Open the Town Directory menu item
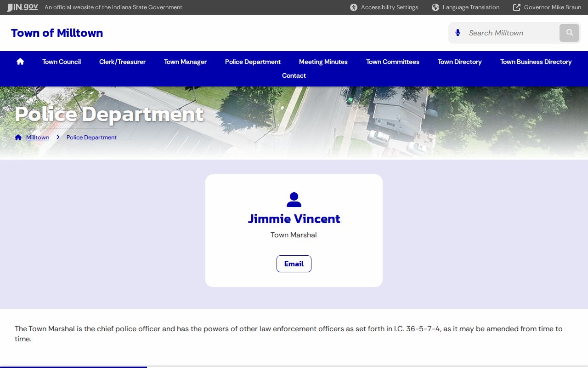Screen dimensions: 588x368 460,62
